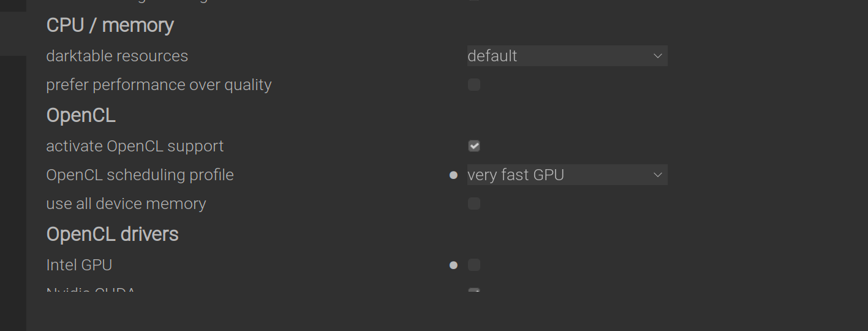Click the OpenCL section heading
Image resolution: width=868 pixels, height=331 pixels.
81,115
